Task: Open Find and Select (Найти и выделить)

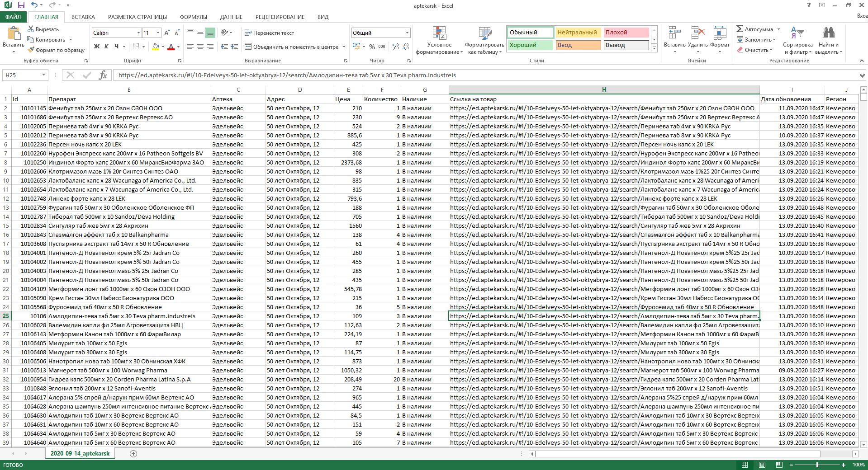Action: 829,40
